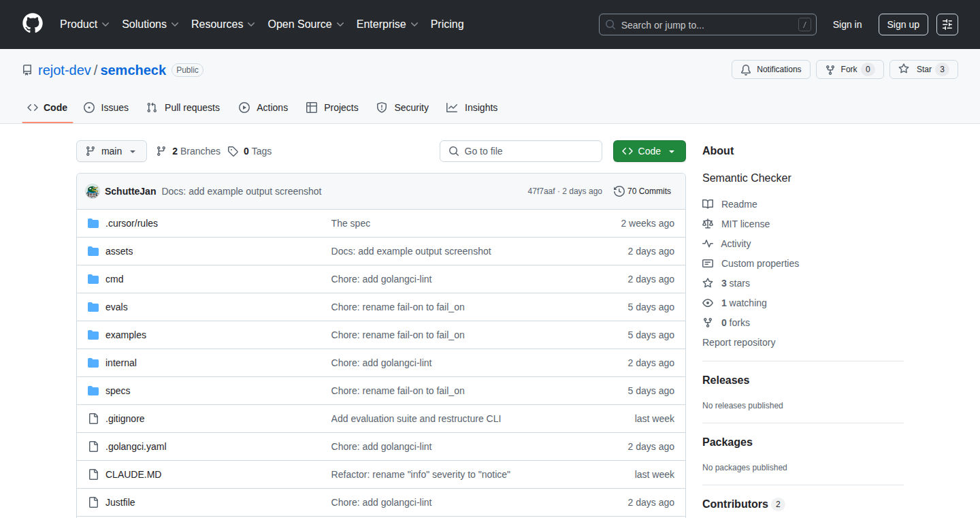Image resolution: width=980 pixels, height=518 pixels.
Task: Click the Go to file search field
Action: [x=521, y=151]
